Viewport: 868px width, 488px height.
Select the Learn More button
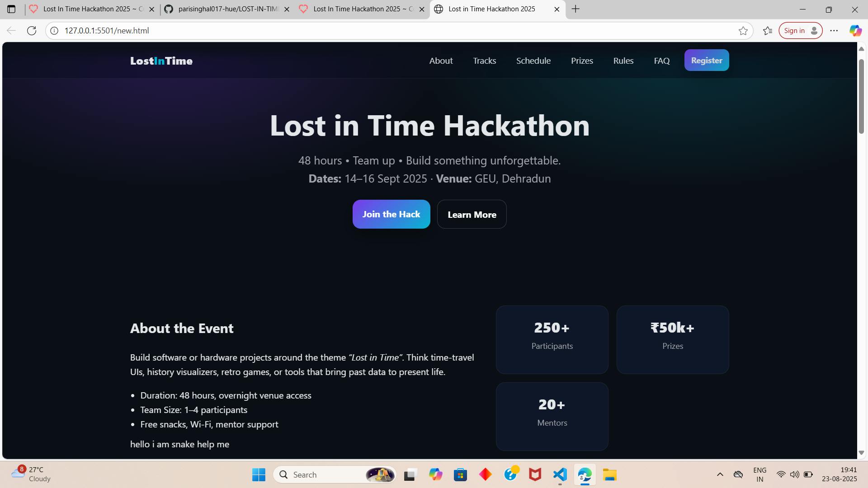click(x=472, y=214)
